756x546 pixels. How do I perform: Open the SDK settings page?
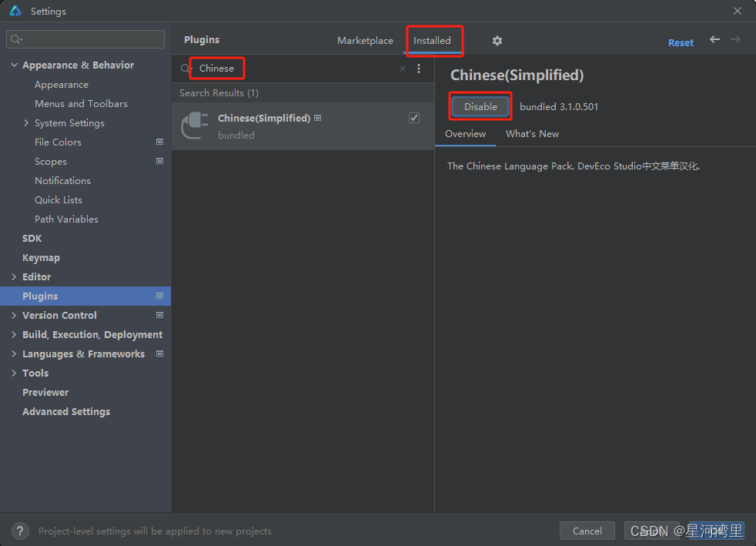[32, 238]
